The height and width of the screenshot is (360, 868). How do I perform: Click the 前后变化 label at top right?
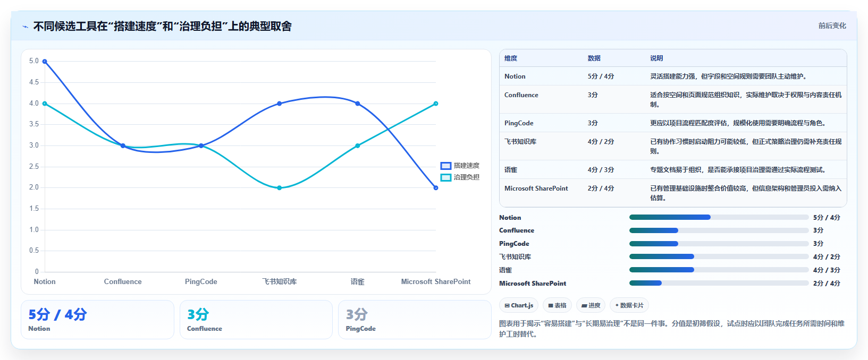click(x=832, y=25)
